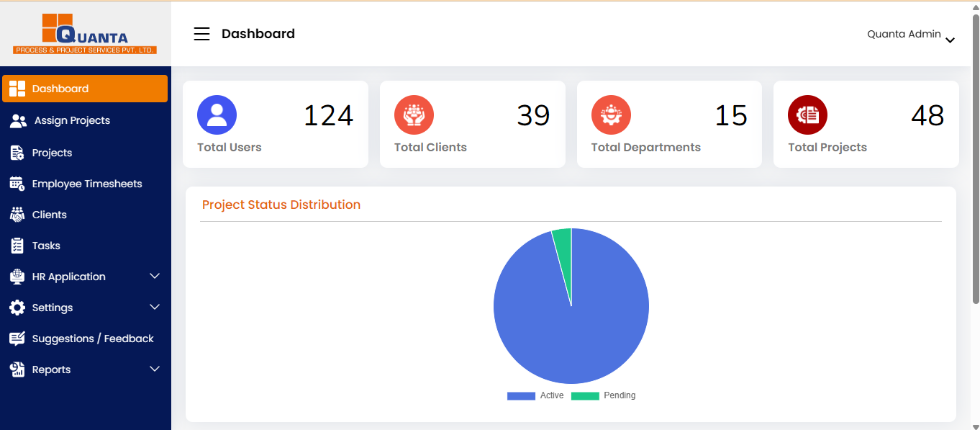Toggle the Active legend entry
This screenshot has width=980, height=430.
point(535,395)
